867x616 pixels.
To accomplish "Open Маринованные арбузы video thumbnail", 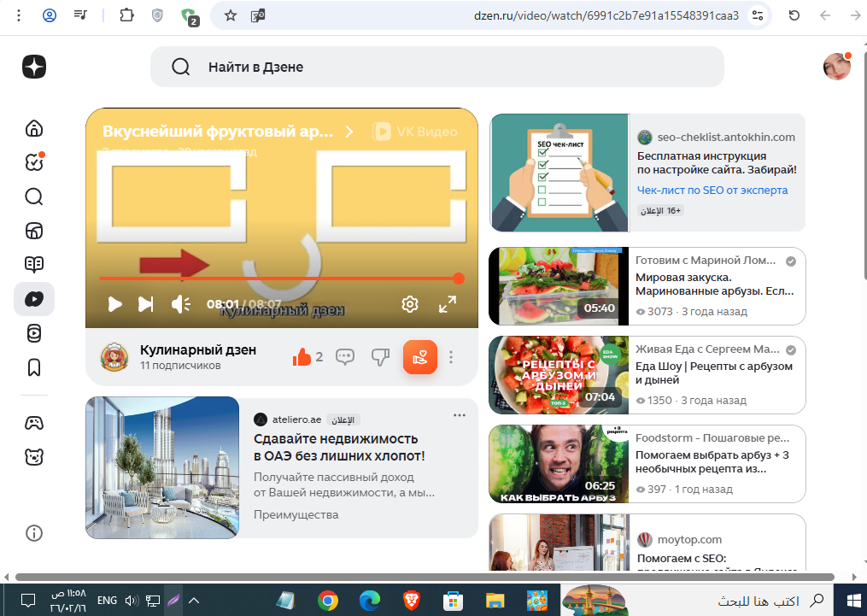I will point(559,286).
